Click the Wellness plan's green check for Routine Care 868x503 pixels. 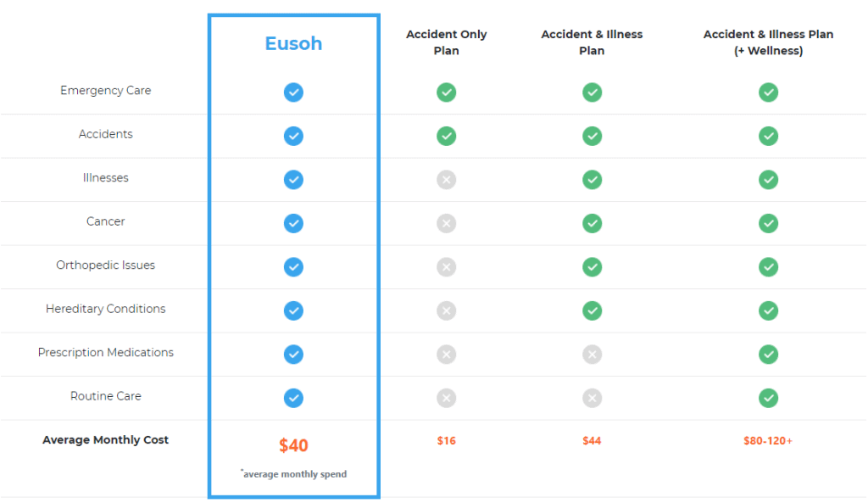768,398
